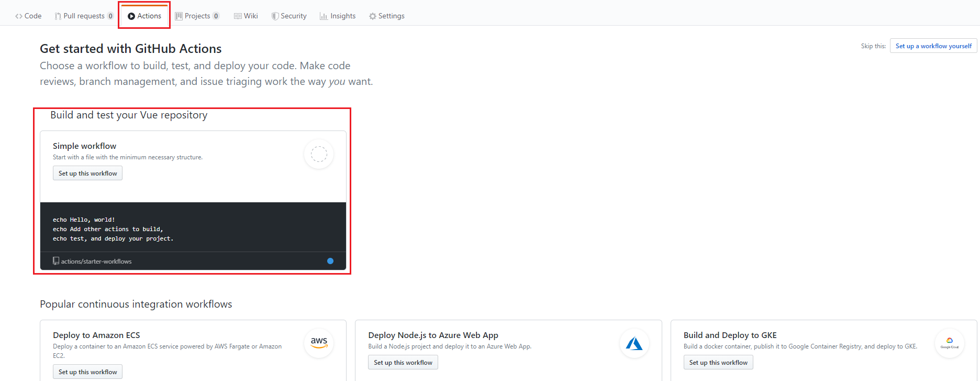Click the 'echo Hello, world!' code line
This screenshot has height=381, width=980.
pyautogui.click(x=84, y=220)
